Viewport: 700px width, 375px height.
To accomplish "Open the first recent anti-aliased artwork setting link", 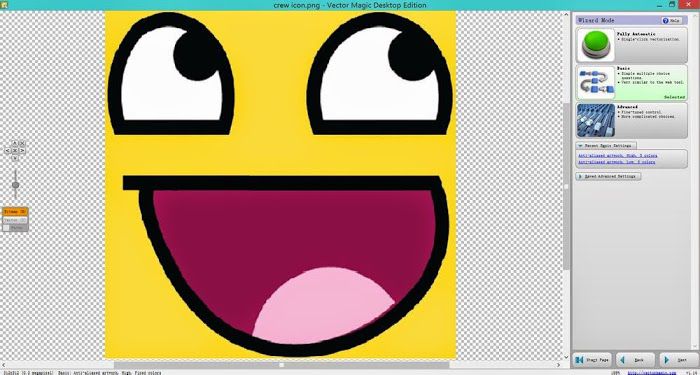I will (x=617, y=156).
